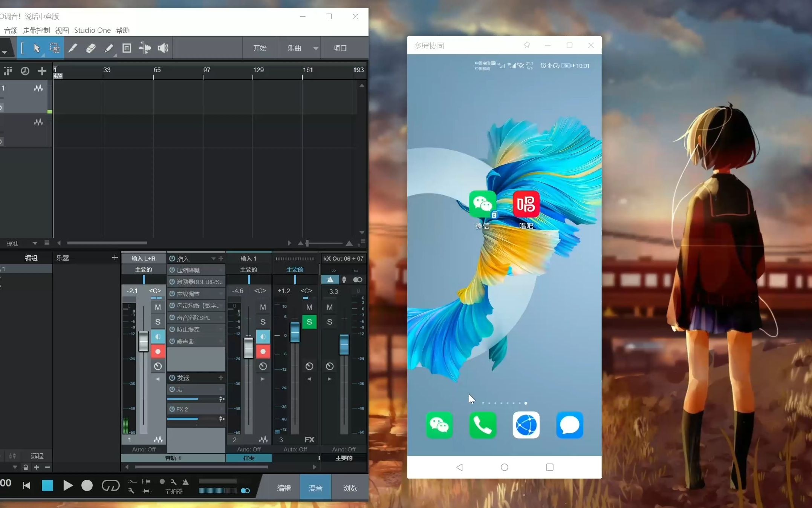Open the 乐曲 dropdown arrow
Viewport: 812px width, 508px height.
pos(316,48)
